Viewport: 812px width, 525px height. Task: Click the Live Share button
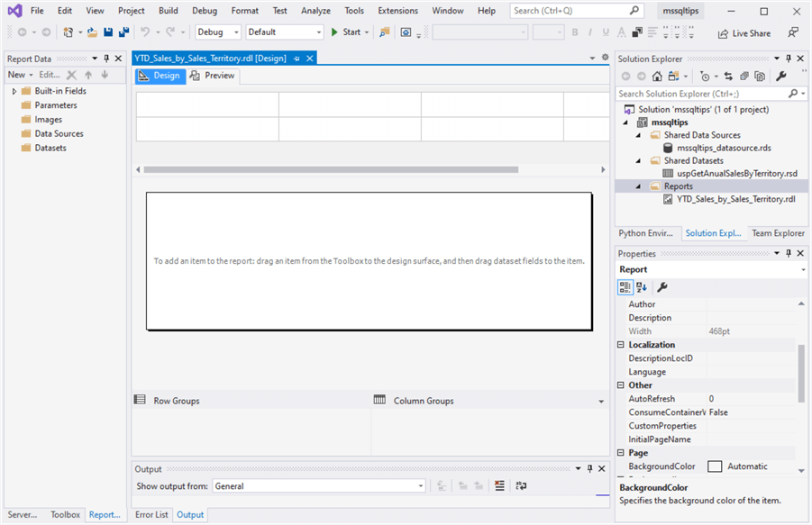pyautogui.click(x=744, y=33)
